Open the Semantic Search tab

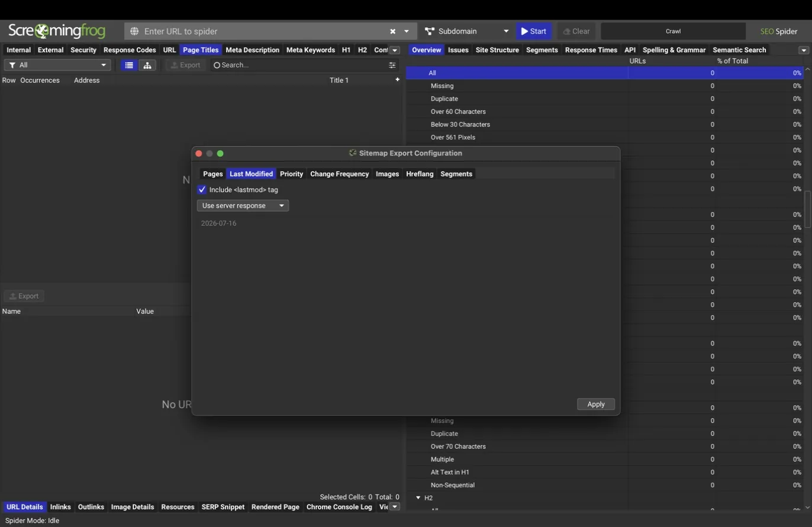(x=739, y=50)
